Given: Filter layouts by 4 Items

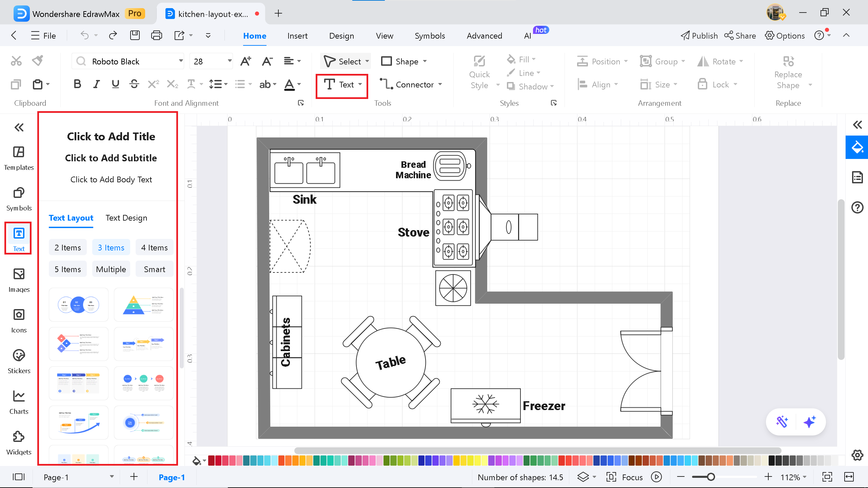Looking at the screenshot, I should 154,247.
